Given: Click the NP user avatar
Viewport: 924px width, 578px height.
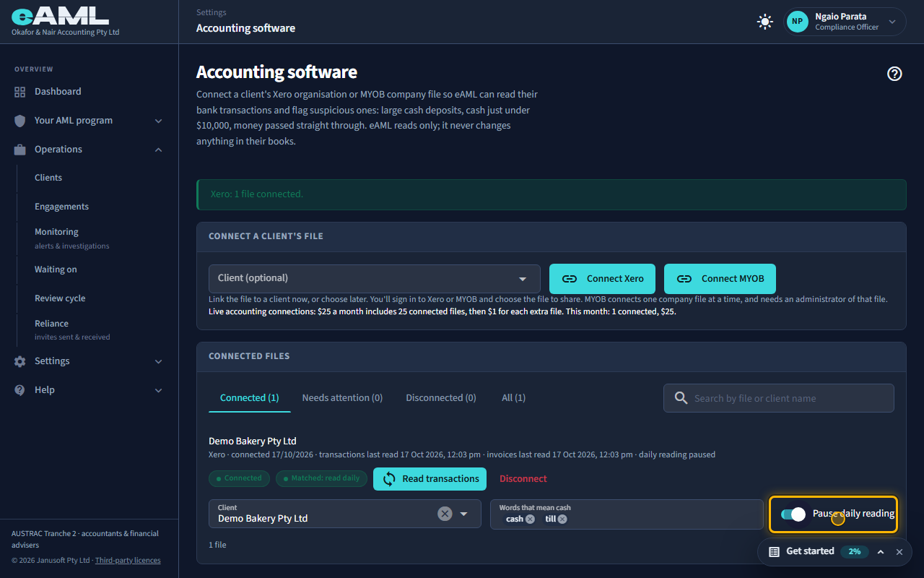Looking at the screenshot, I should pos(797,22).
